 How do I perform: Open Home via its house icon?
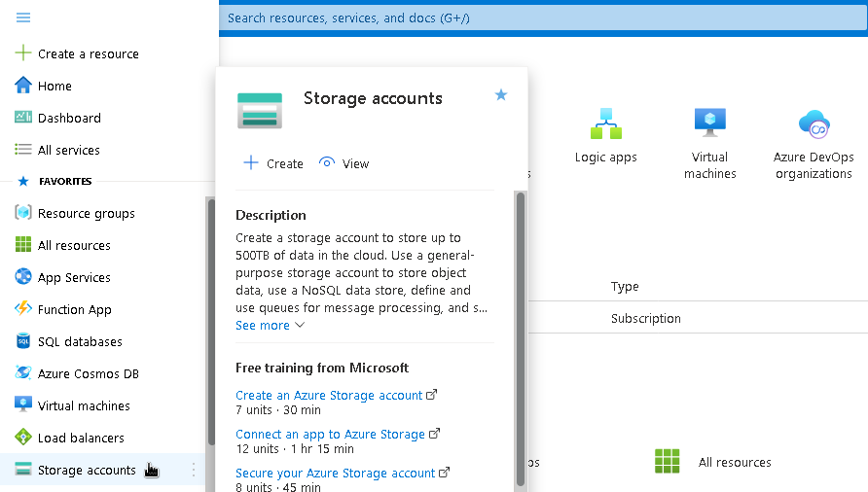point(23,86)
